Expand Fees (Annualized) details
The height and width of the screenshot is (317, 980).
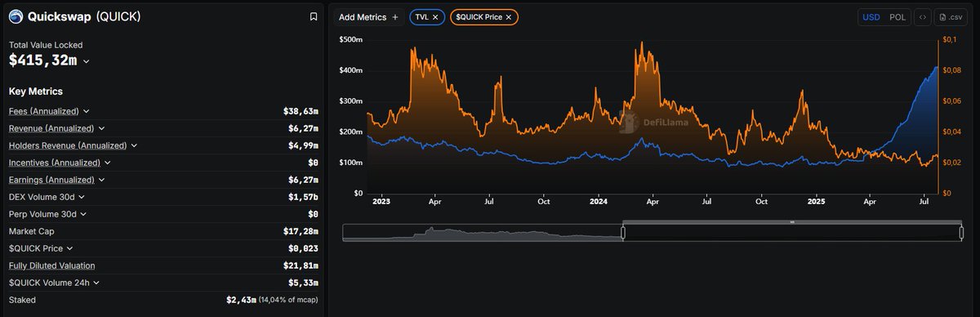87,111
